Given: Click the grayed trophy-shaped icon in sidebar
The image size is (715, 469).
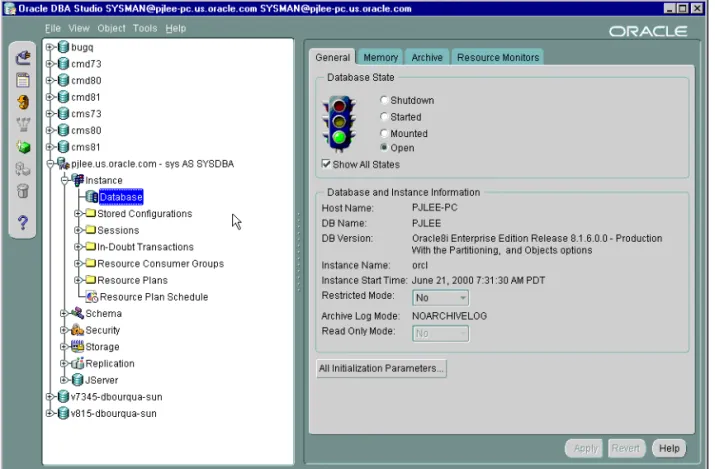Looking at the screenshot, I should click(23, 124).
